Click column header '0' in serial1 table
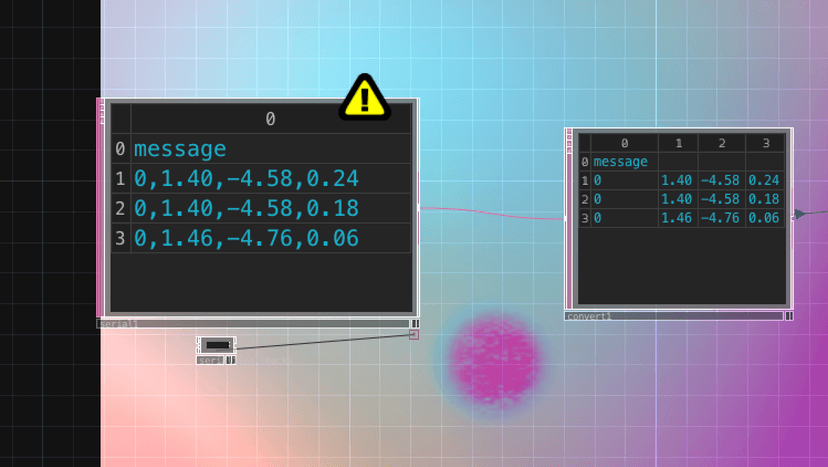Screen dimensions: 828x467 (271, 119)
